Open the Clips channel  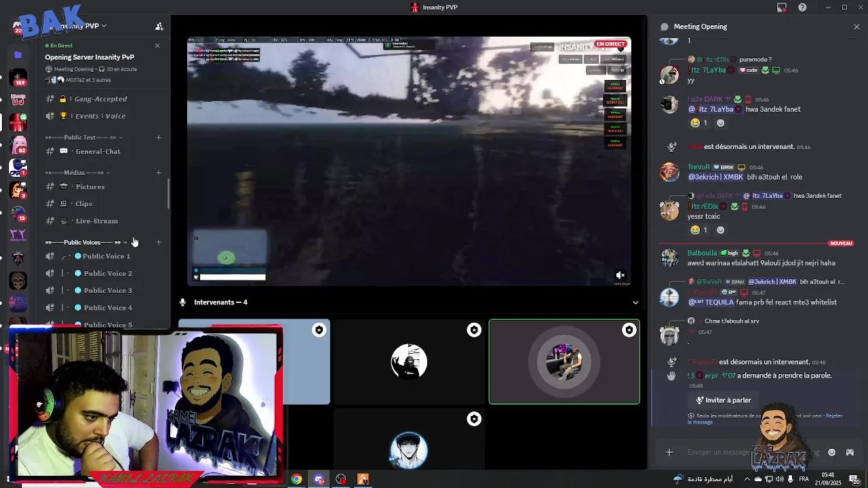click(x=101, y=204)
